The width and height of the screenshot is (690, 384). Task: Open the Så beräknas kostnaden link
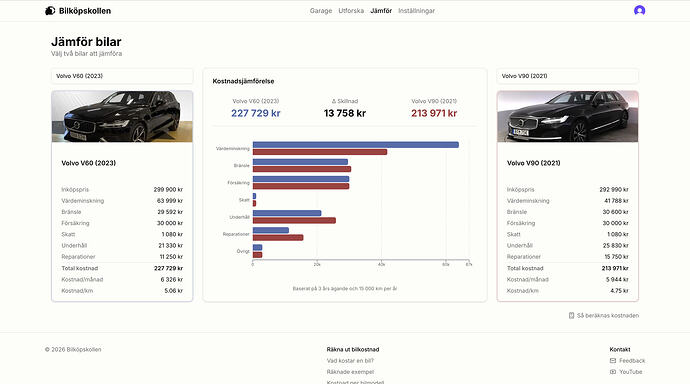[x=608, y=315]
